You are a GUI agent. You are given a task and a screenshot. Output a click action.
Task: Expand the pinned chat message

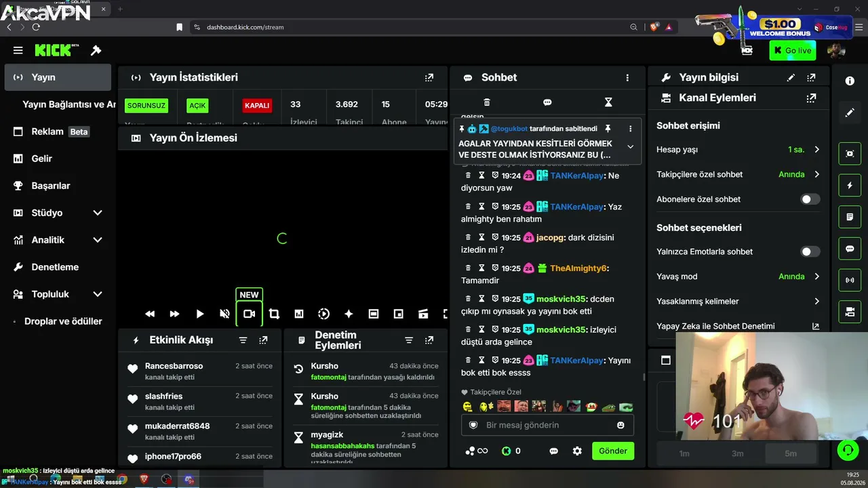(x=630, y=147)
